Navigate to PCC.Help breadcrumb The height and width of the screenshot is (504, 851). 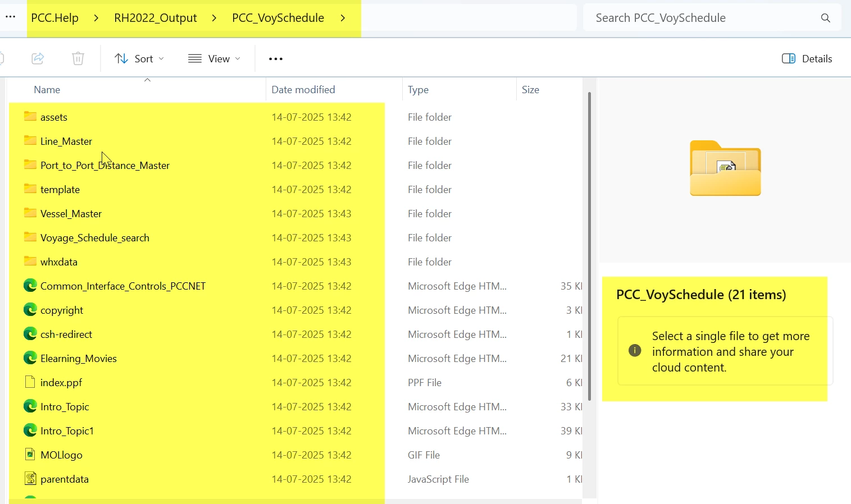[x=55, y=18]
